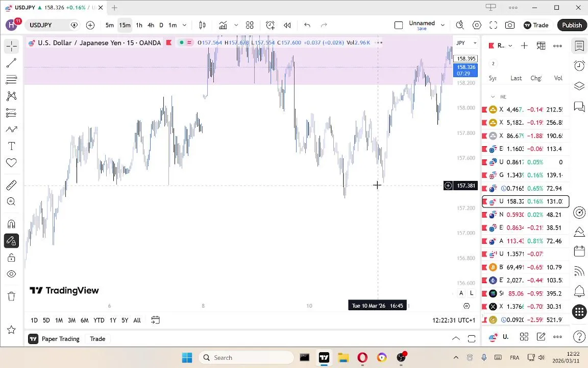
Task: Open the indicator templates grid icon
Action: coord(250,25)
